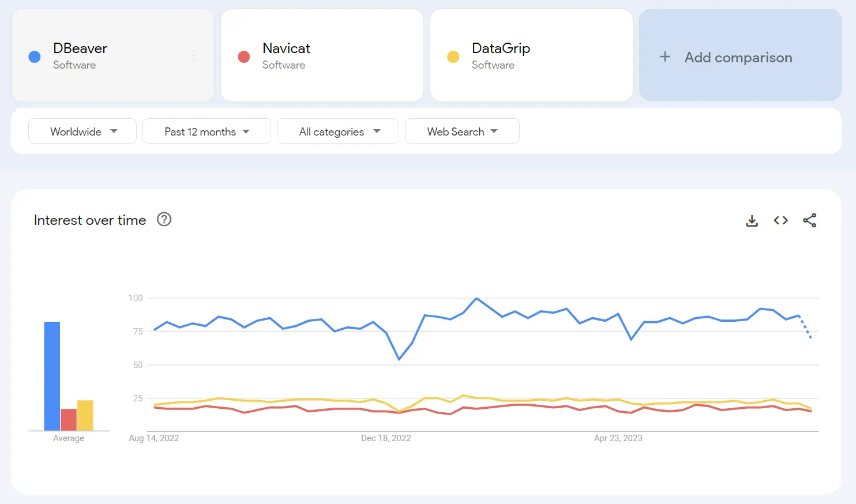Viewport: 856px width, 504px height.
Task: Click the Add comparison button
Action: 738,57
